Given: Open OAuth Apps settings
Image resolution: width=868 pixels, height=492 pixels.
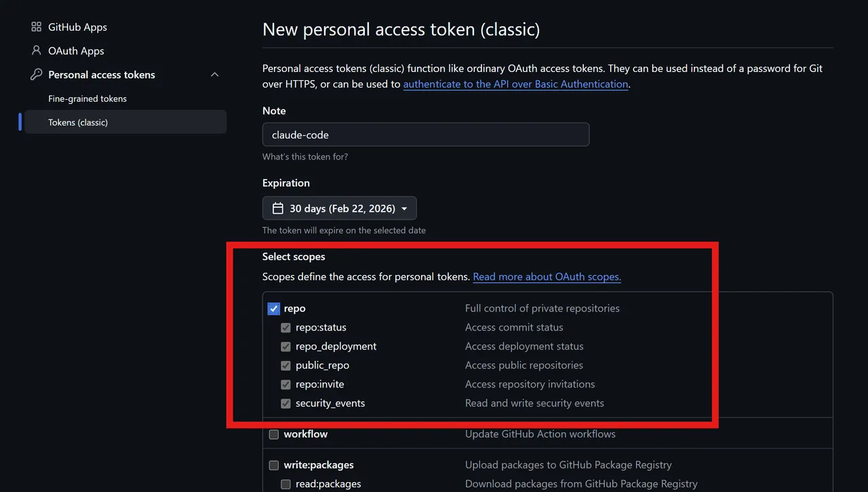Looking at the screenshot, I should [x=76, y=51].
